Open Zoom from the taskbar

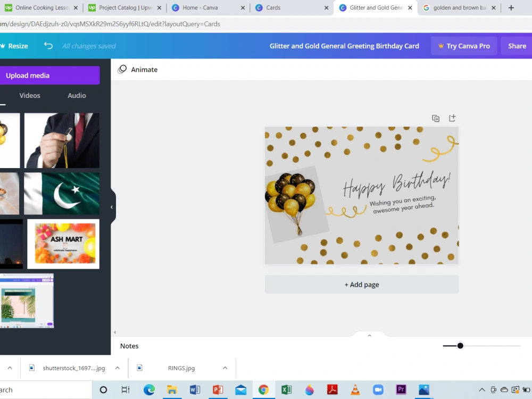(x=378, y=390)
